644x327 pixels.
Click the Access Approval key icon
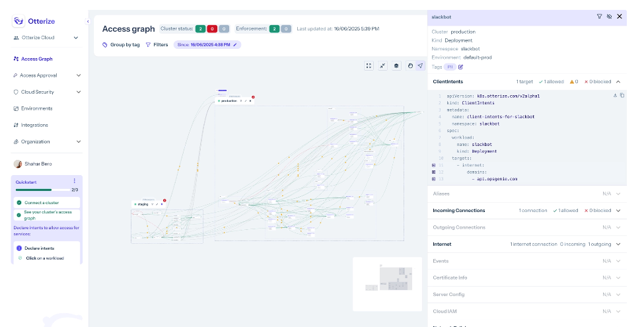pyautogui.click(x=16, y=75)
